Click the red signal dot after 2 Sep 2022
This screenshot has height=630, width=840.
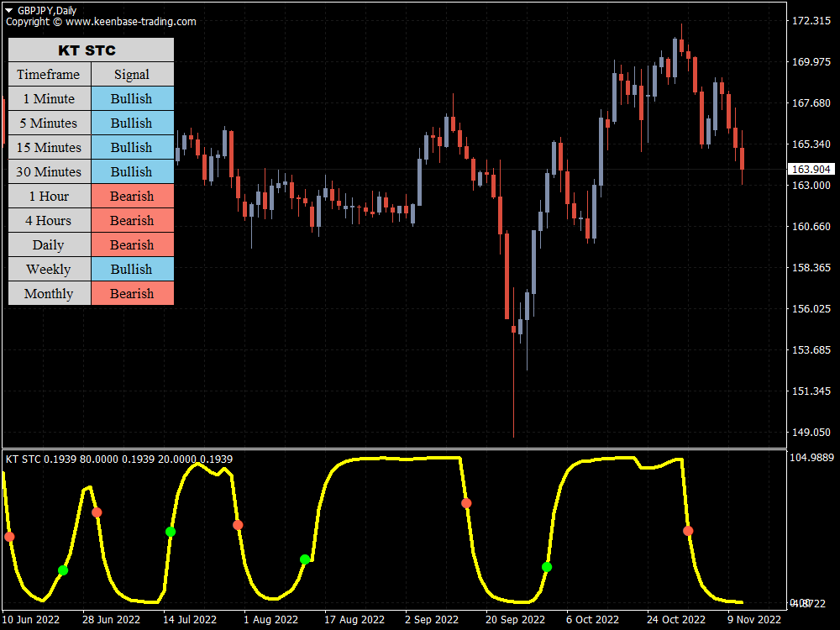(x=466, y=503)
